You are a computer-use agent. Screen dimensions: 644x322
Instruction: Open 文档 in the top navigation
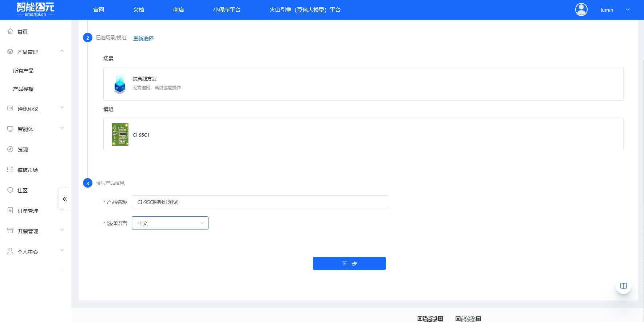coord(139,10)
